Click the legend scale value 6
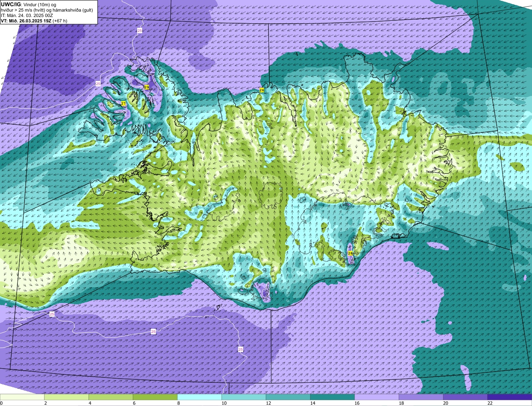532x406 pixels. click(x=134, y=403)
